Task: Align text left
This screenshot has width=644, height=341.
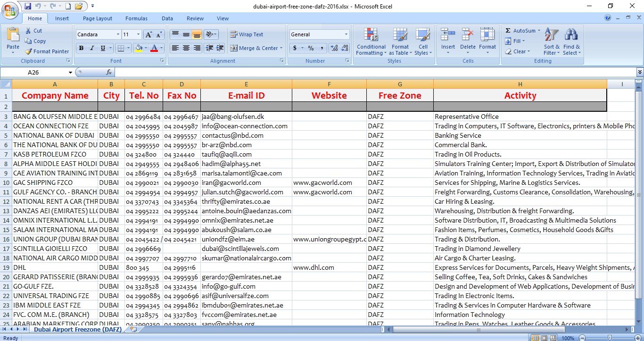Action: (x=175, y=48)
